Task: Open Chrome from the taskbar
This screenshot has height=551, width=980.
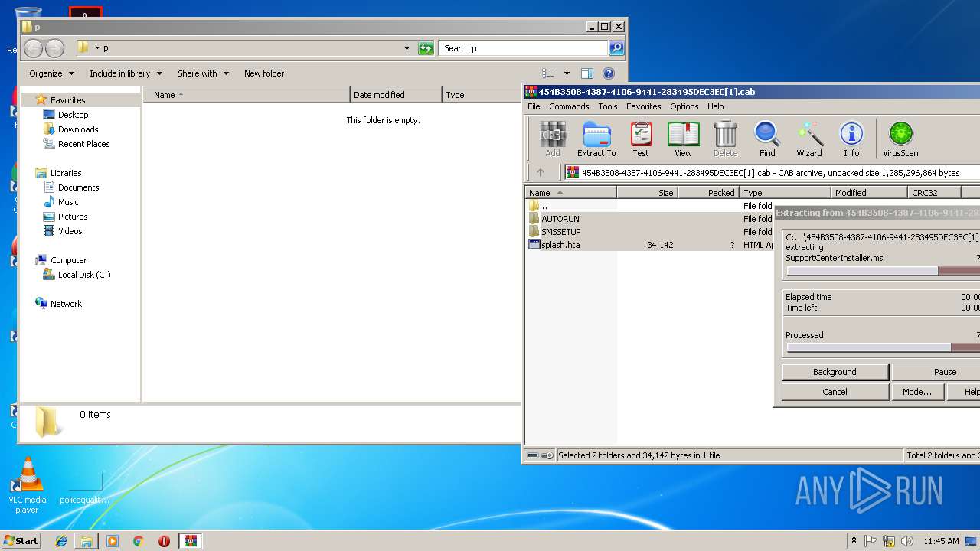Action: tap(138, 541)
